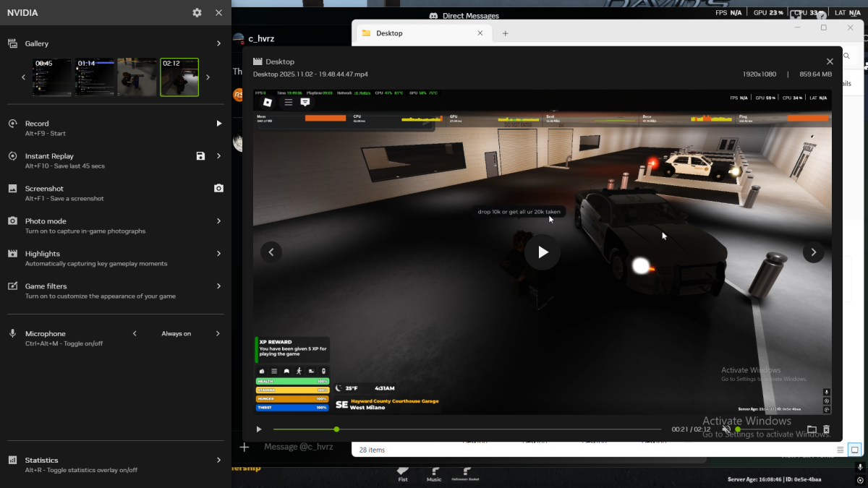Delete the recording with the trash icon
Image resolution: width=868 pixels, height=488 pixels.
826,429
